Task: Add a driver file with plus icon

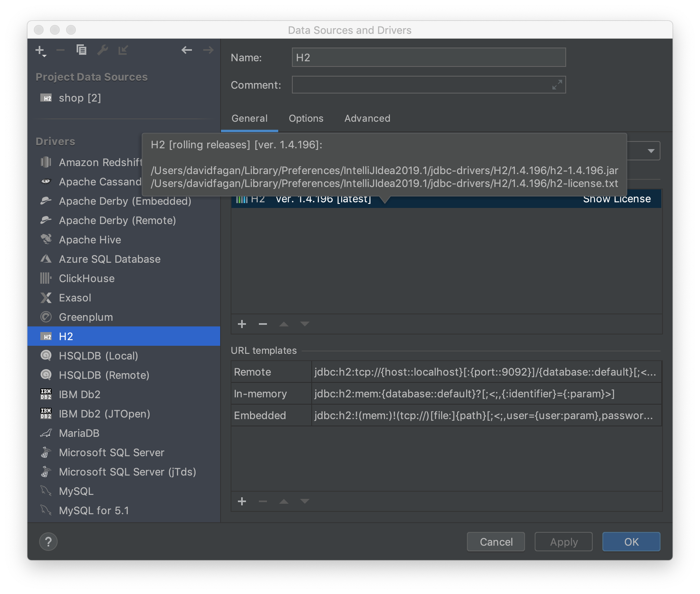Action: point(242,324)
